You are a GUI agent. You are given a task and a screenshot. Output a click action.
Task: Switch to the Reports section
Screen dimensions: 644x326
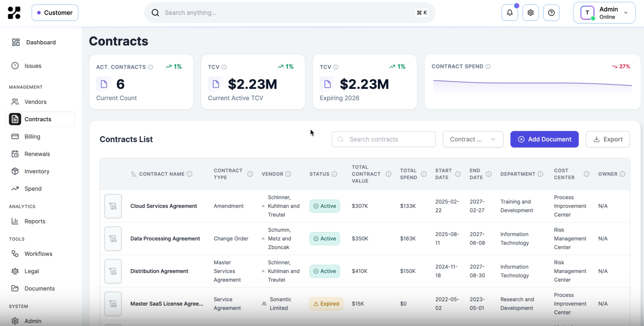pyautogui.click(x=35, y=221)
